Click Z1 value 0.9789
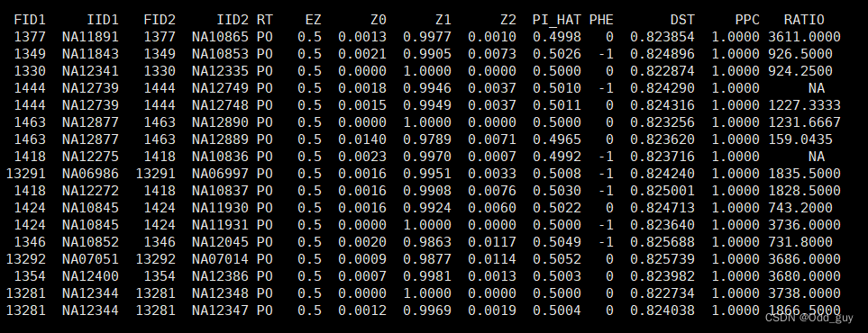 coord(427,139)
